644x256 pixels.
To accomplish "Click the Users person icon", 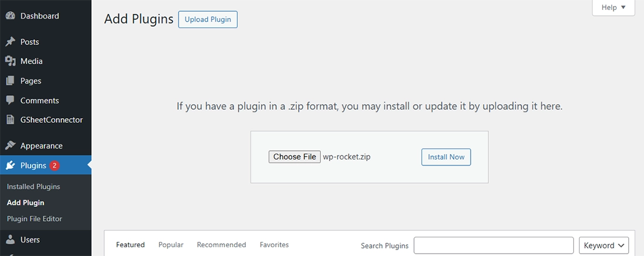I will point(11,240).
